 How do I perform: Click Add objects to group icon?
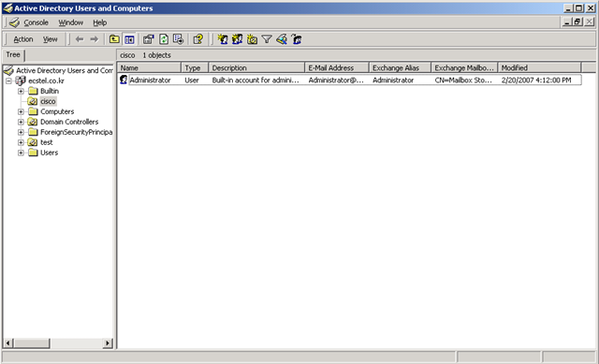click(297, 39)
